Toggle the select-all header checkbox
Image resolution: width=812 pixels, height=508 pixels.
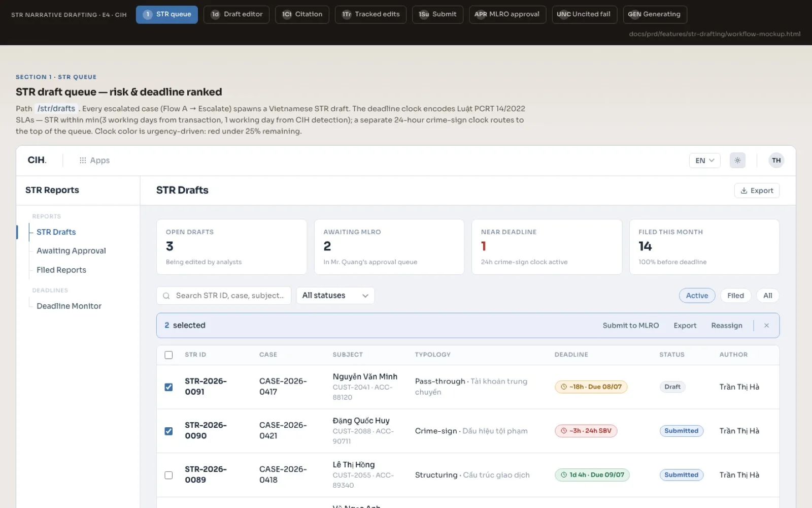click(x=168, y=355)
